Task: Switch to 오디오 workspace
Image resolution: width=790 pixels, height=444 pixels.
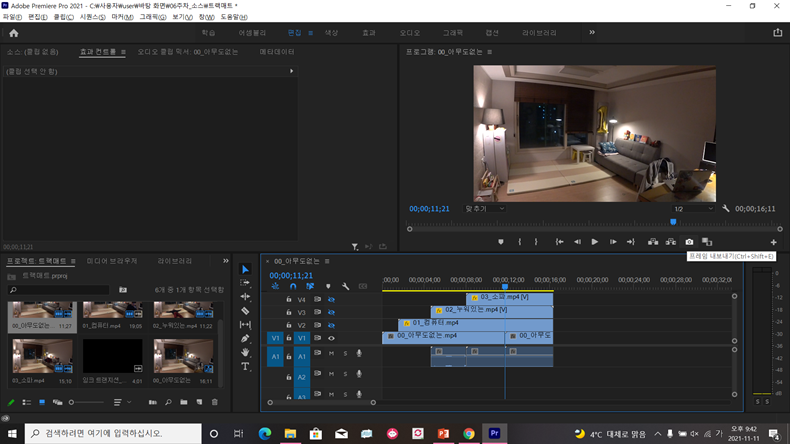Action: coord(410,33)
